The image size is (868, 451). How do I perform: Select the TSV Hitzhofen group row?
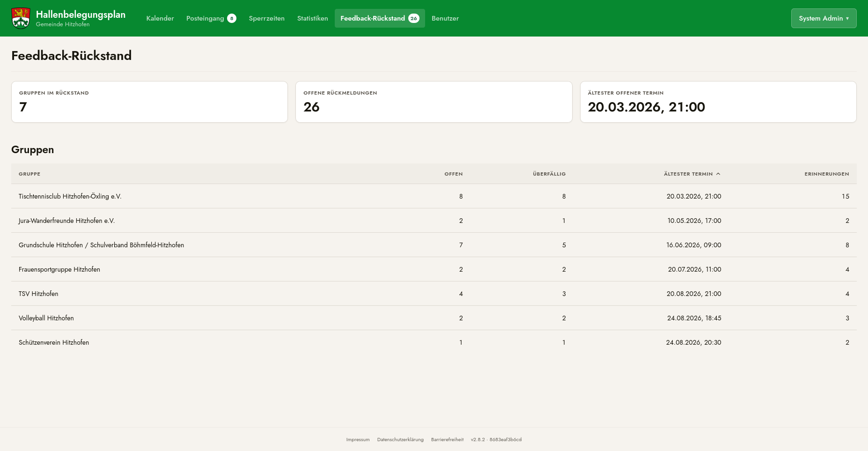[434, 294]
